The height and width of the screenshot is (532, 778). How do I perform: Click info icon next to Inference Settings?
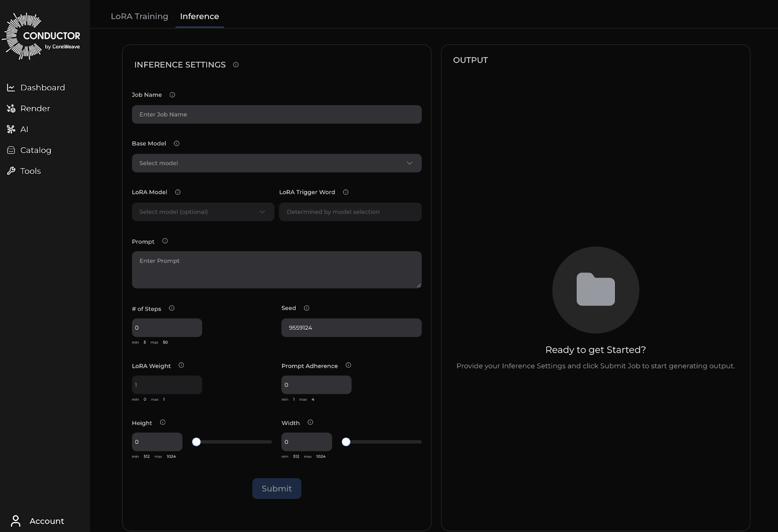(x=236, y=65)
